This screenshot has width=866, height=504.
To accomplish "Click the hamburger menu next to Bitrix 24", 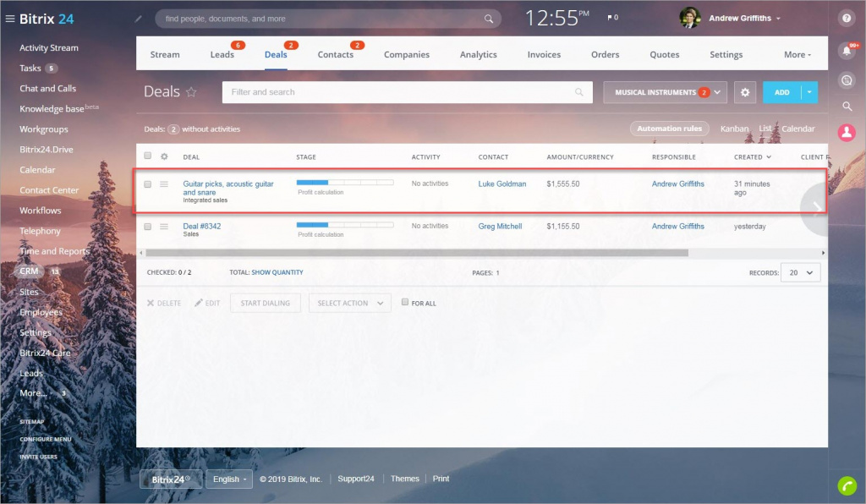I will click(10, 19).
